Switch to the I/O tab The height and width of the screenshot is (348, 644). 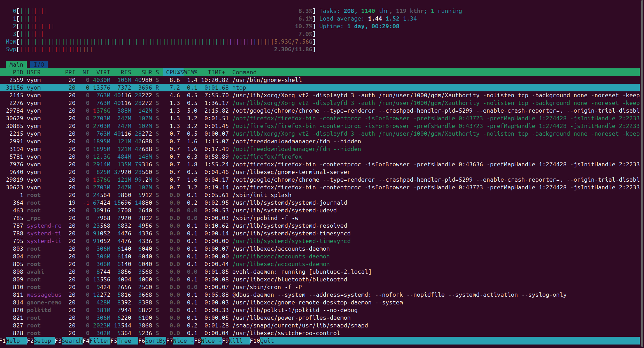click(x=39, y=65)
